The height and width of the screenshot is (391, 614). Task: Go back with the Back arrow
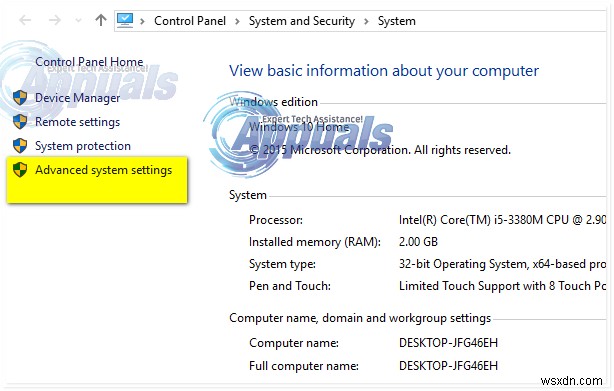pos(25,20)
